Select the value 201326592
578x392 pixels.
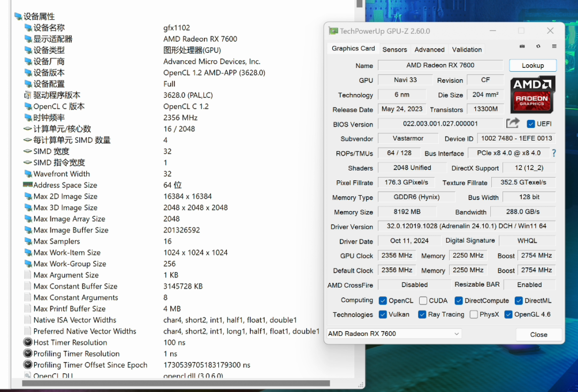181,230
